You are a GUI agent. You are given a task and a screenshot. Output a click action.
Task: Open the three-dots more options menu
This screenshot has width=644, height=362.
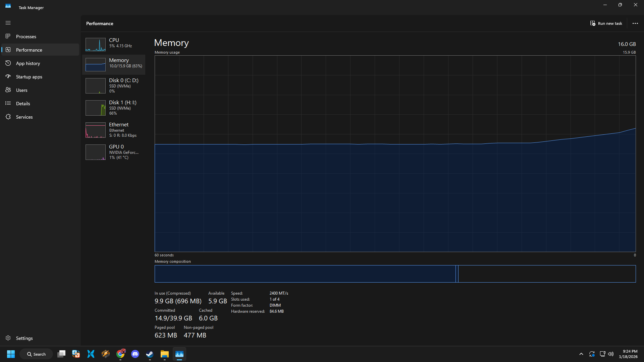tap(635, 23)
